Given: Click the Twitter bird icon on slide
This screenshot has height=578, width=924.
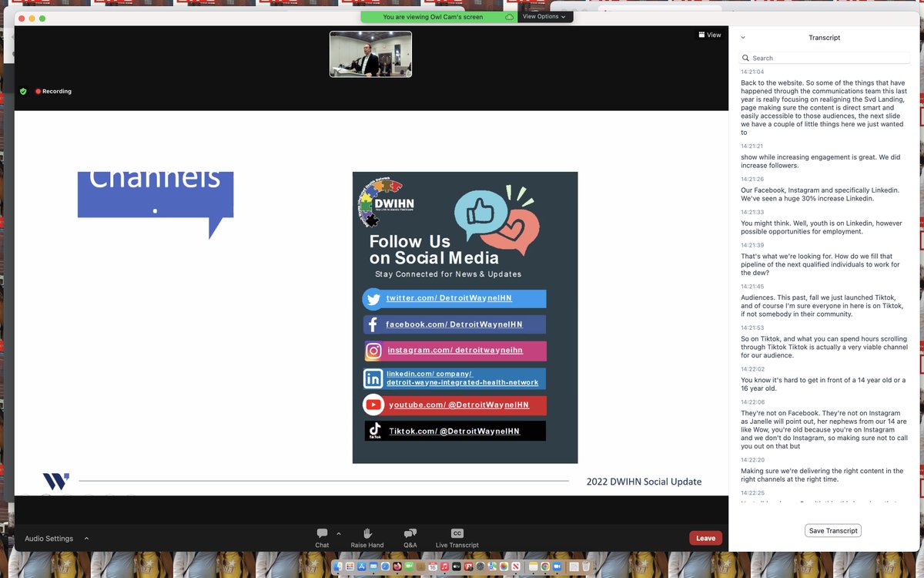Looking at the screenshot, I should (373, 299).
